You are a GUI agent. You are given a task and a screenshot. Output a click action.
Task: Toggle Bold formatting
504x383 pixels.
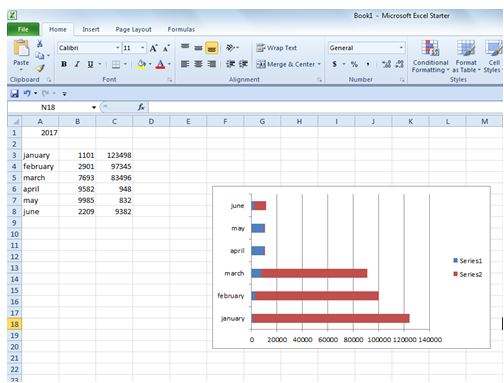coord(64,64)
